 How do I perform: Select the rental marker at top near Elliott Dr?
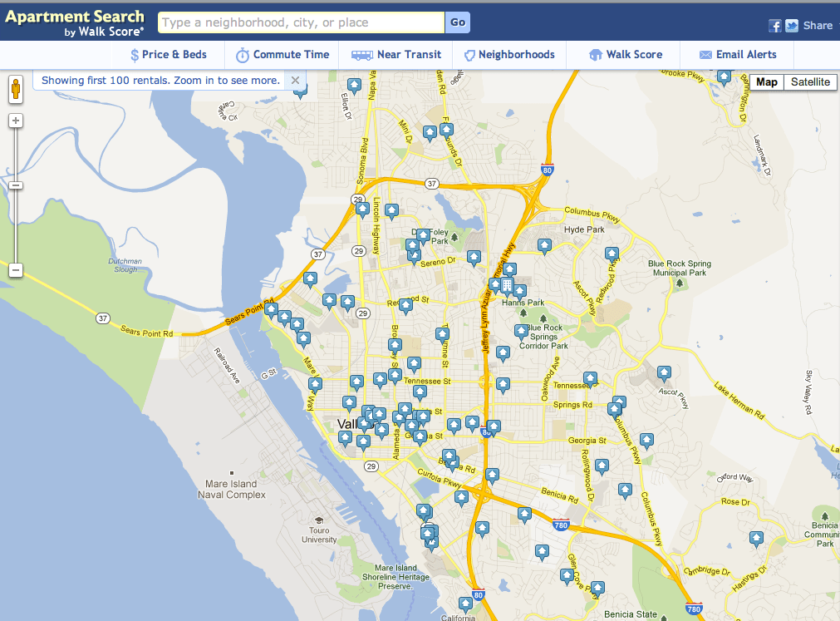354,86
